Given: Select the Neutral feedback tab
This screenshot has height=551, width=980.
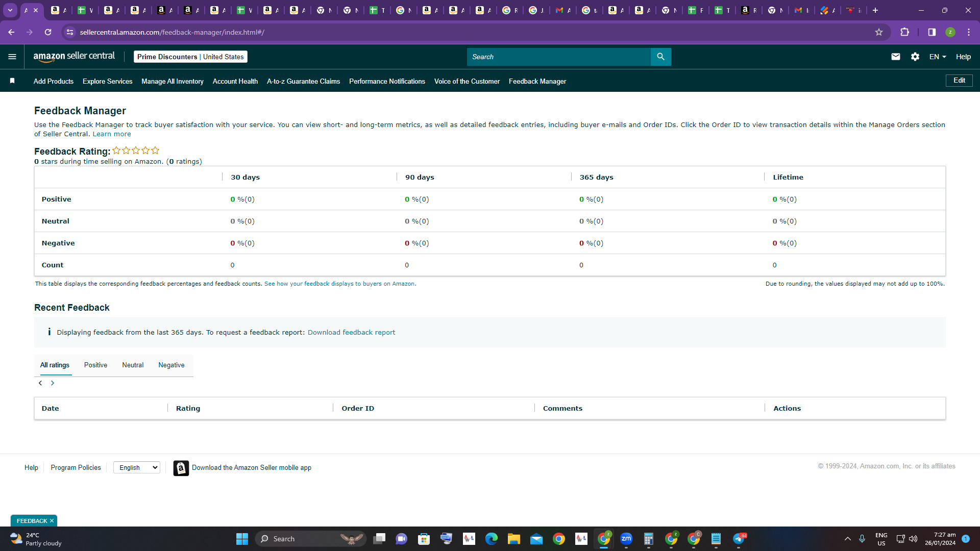Looking at the screenshot, I should [x=133, y=365].
